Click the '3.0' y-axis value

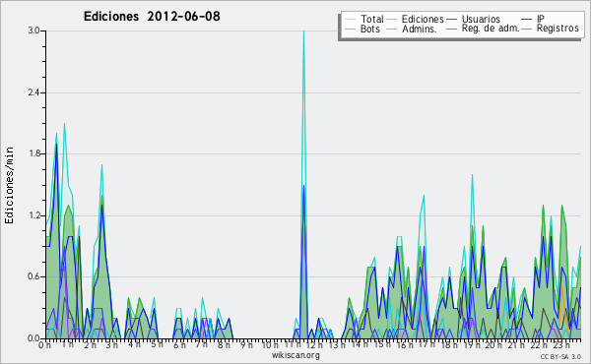tap(33, 30)
